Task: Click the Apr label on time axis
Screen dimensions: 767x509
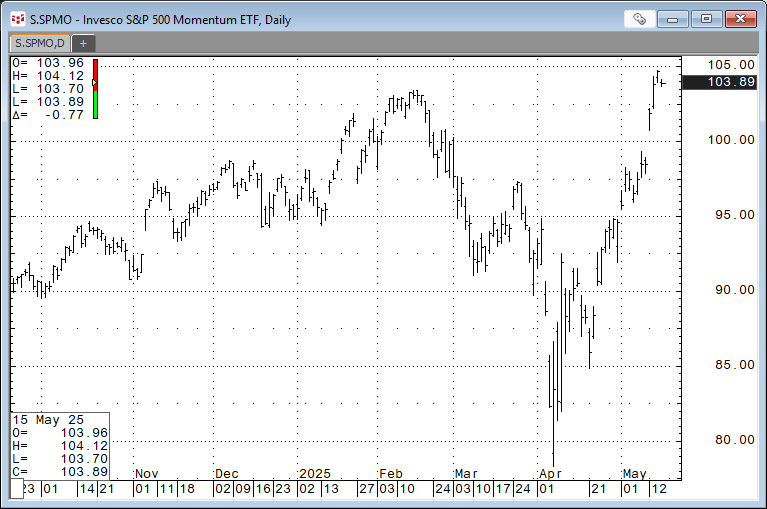Action: click(549, 473)
